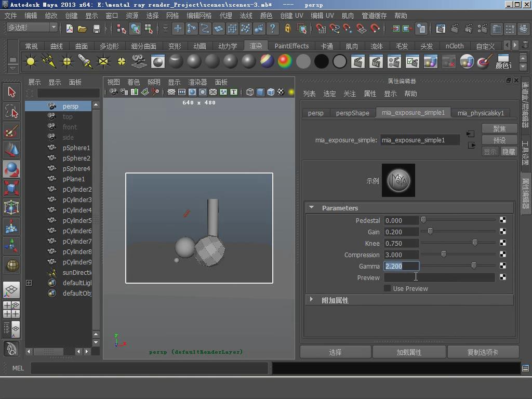Screen dimensions: 532x399
Task: Click the shelf tabs scroll left arrow
Action: pyautogui.click(x=507, y=45)
